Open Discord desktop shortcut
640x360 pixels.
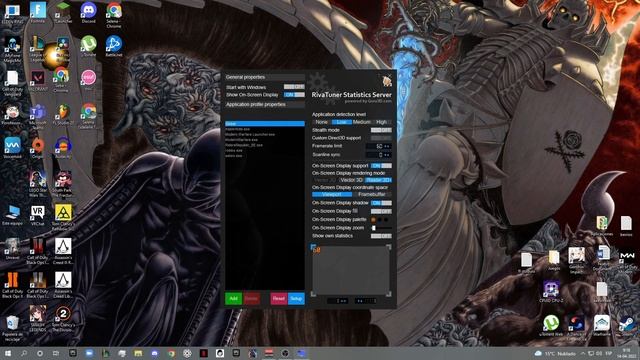88,13
